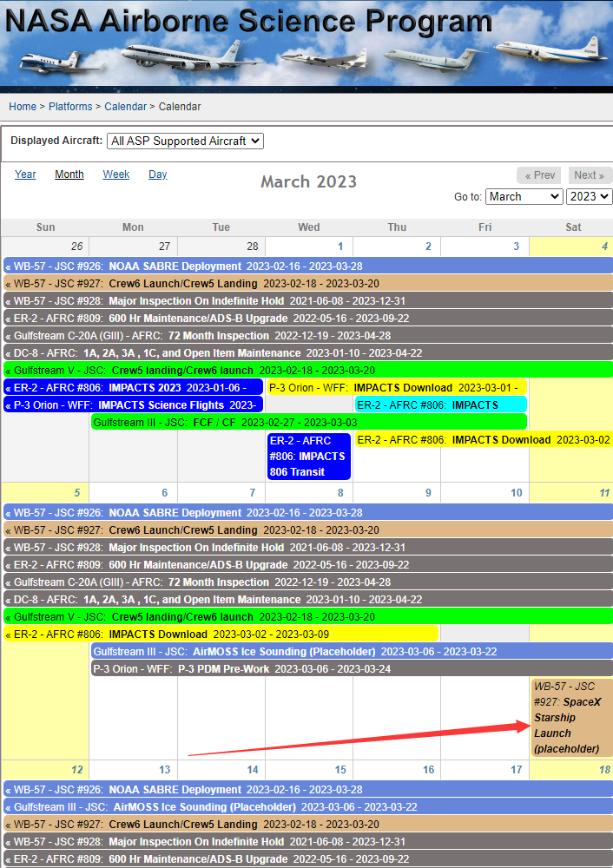This screenshot has height=868, width=613.
Task: Open 600 Hr Maintenance/ADS-B Upgrade event, third week
Action: click(x=308, y=859)
